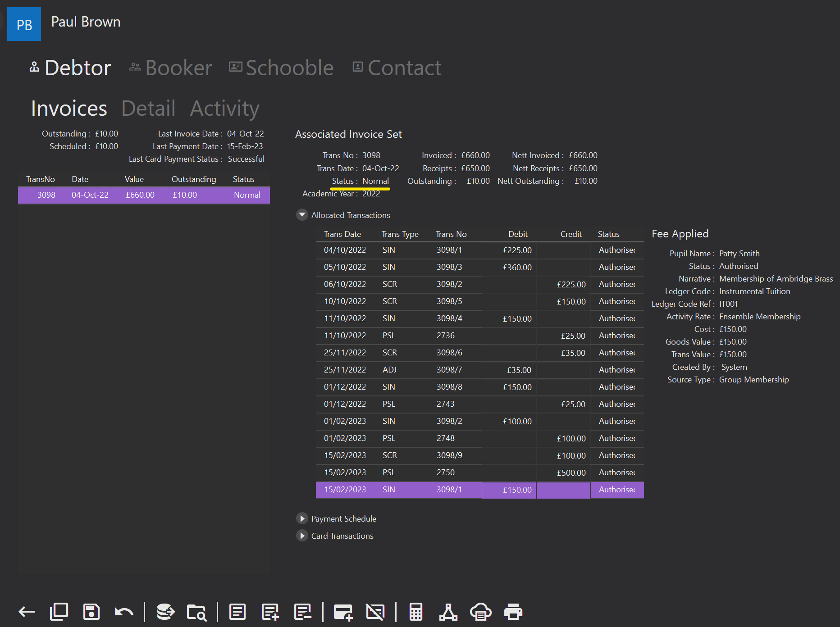
Task: Click the Paul Brown name heading
Action: 86,22
